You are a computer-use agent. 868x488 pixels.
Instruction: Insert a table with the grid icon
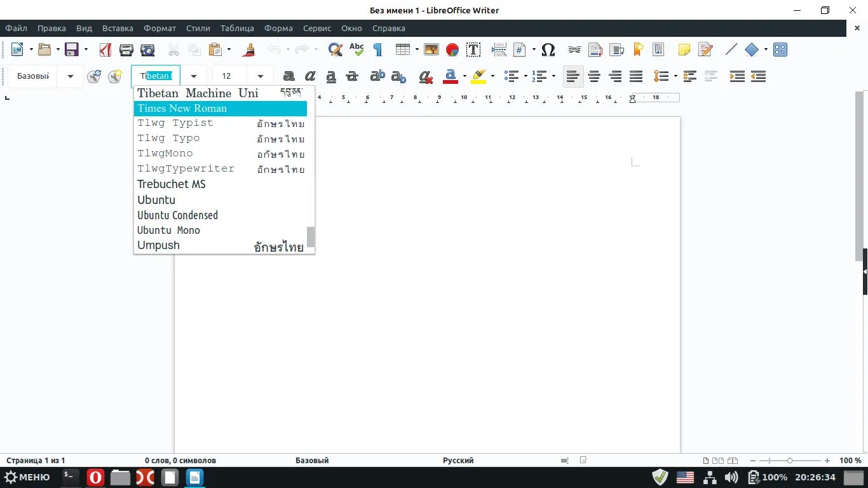coord(402,50)
